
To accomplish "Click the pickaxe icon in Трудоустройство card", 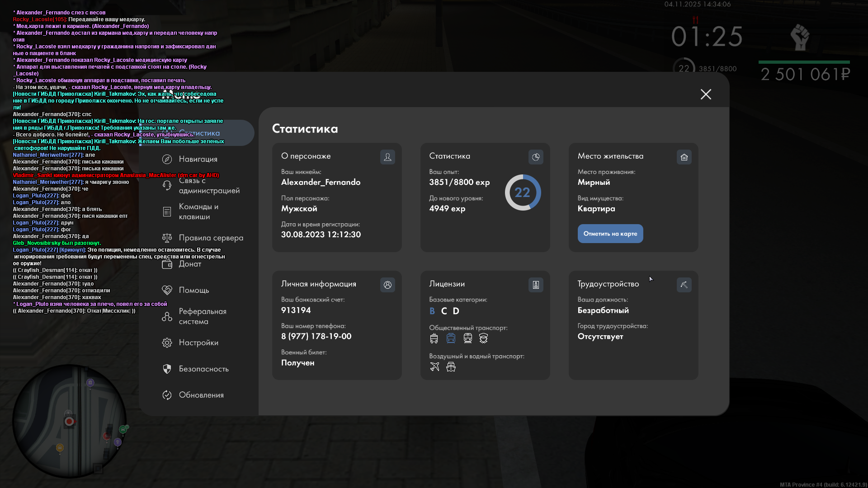I will point(684,285).
